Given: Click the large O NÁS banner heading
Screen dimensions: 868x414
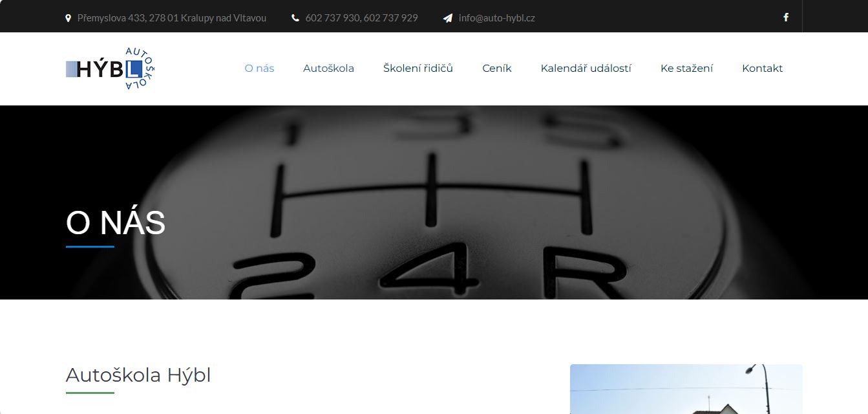Looking at the screenshot, I should tap(116, 223).
